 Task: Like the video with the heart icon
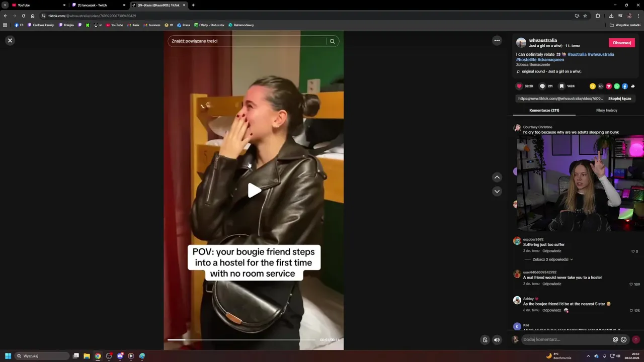point(519,86)
